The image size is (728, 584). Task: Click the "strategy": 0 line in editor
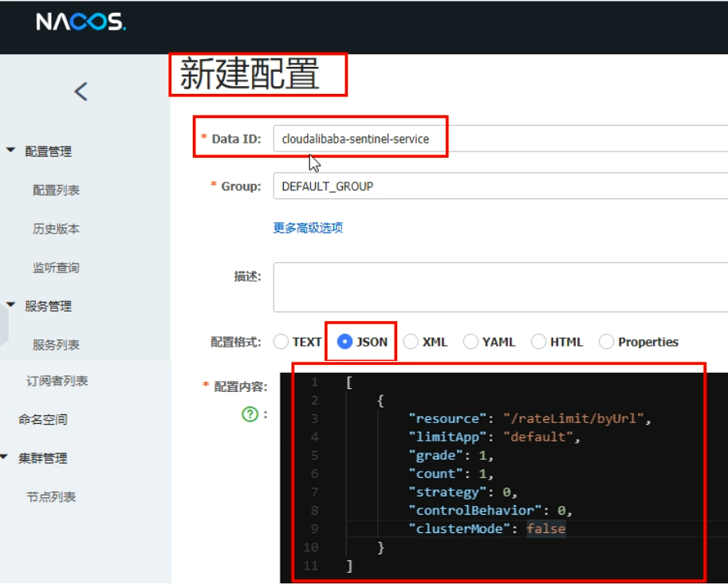coord(463,492)
